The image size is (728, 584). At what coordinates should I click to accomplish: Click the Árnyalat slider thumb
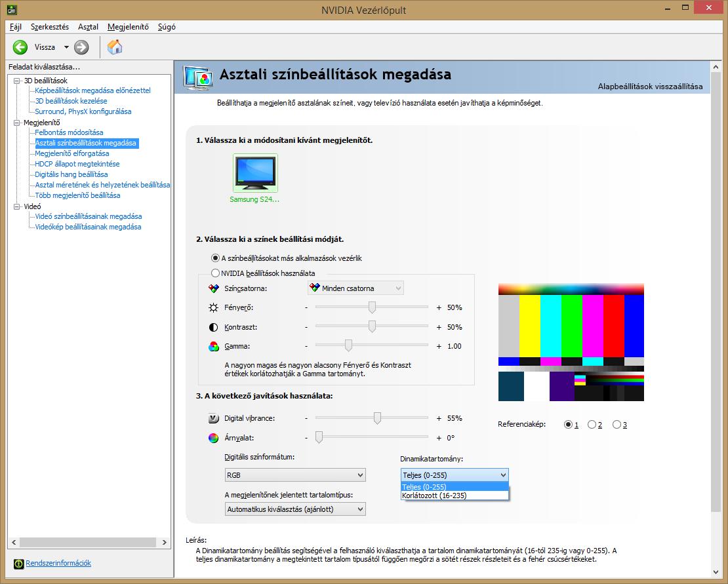coord(319,437)
